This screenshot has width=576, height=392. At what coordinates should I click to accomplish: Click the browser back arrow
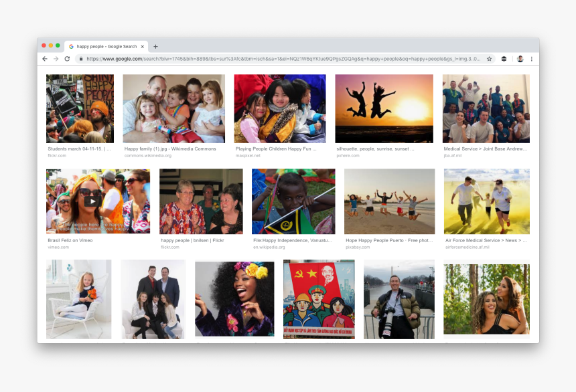pyautogui.click(x=45, y=59)
